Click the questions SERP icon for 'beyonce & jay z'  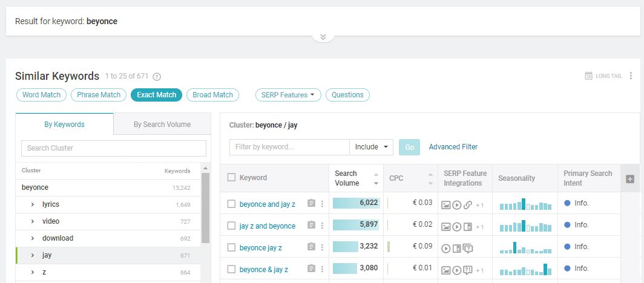pyautogui.click(x=467, y=270)
